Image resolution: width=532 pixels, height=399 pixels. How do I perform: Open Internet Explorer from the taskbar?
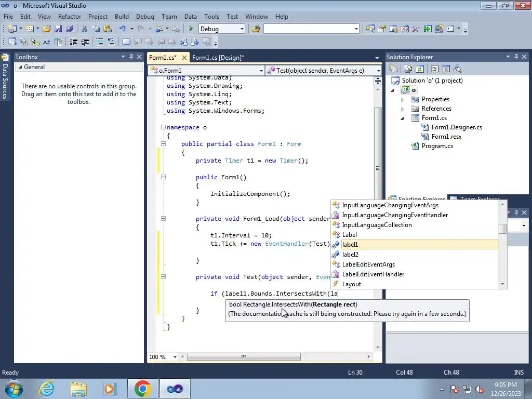click(x=46, y=389)
